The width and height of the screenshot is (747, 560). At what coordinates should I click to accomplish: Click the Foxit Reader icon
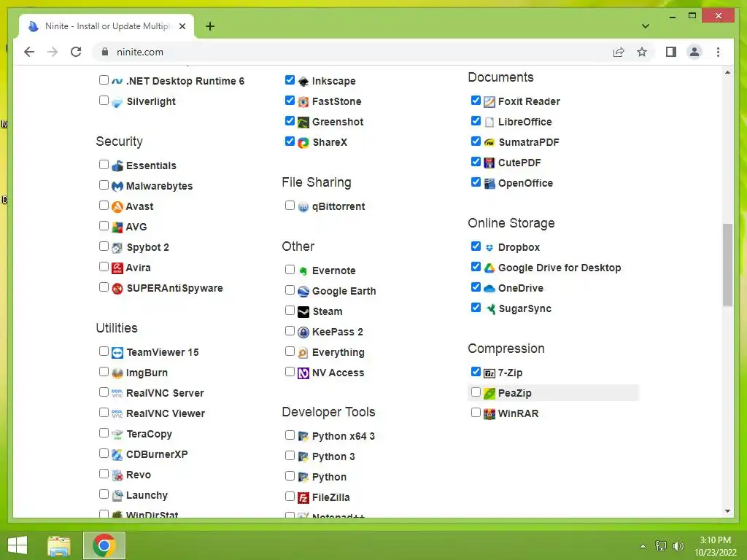(489, 102)
